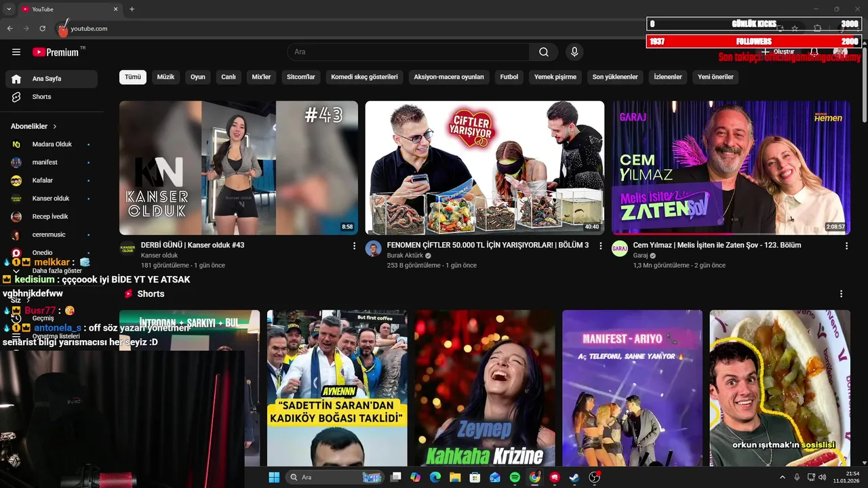Open the volume icon in system tray

[x=823, y=477]
